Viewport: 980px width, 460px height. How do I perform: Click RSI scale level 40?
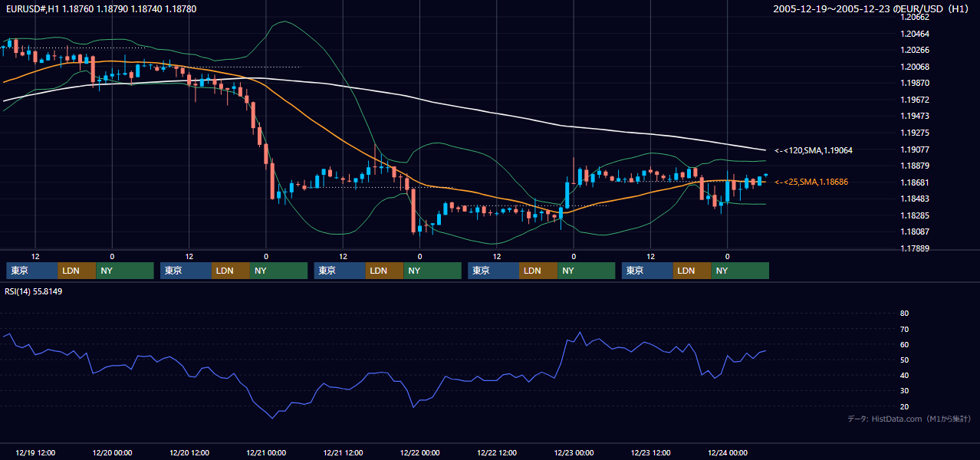coord(904,376)
